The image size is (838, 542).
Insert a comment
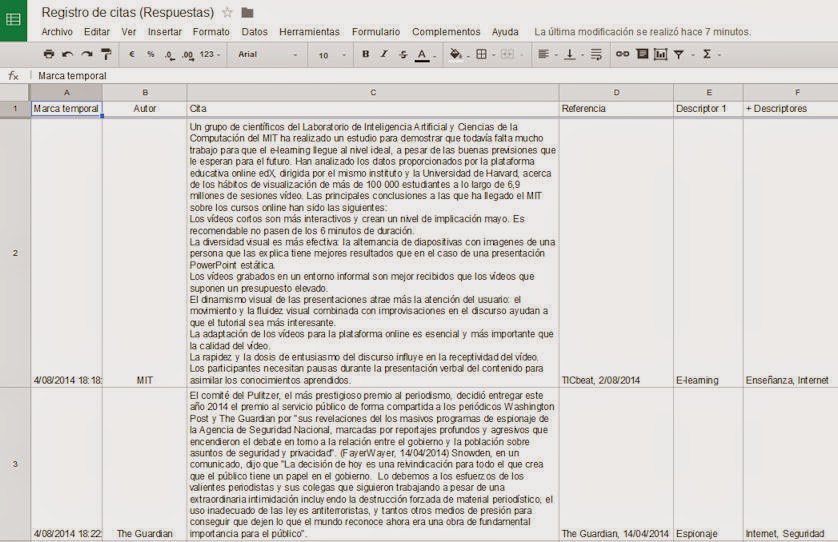[642, 54]
